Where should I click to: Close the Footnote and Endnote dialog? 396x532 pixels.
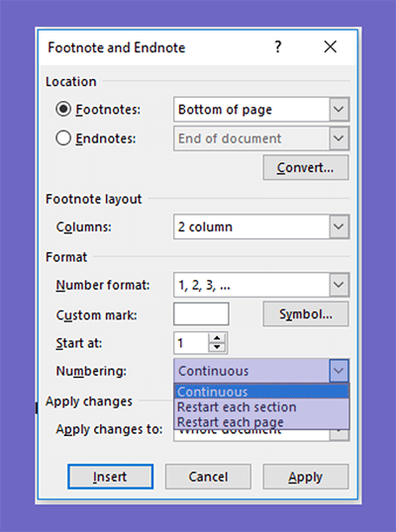pyautogui.click(x=330, y=46)
